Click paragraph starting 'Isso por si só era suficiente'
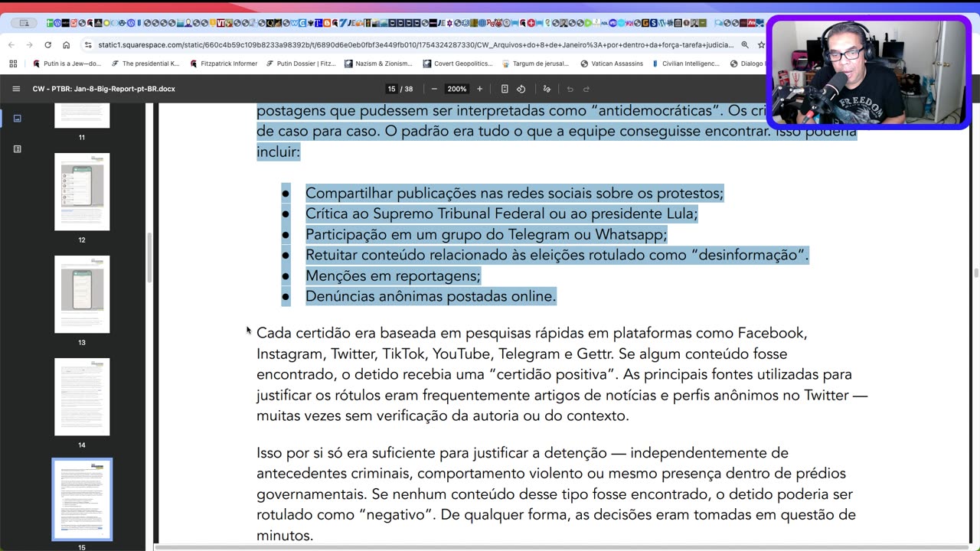Image resolution: width=980 pixels, height=551 pixels. pos(556,494)
